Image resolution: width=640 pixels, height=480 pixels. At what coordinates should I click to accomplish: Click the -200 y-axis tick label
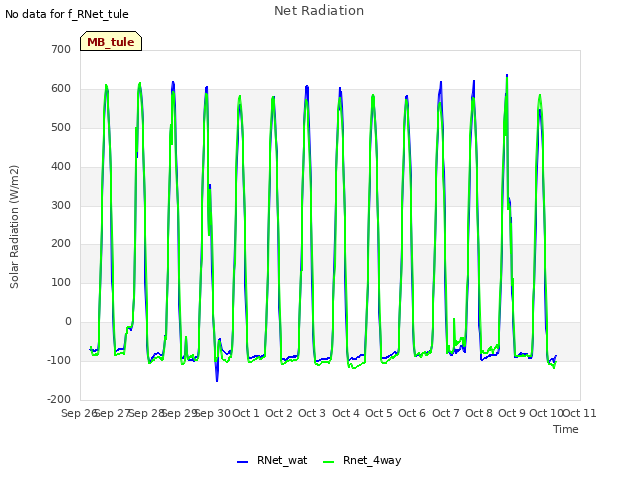coord(59,399)
